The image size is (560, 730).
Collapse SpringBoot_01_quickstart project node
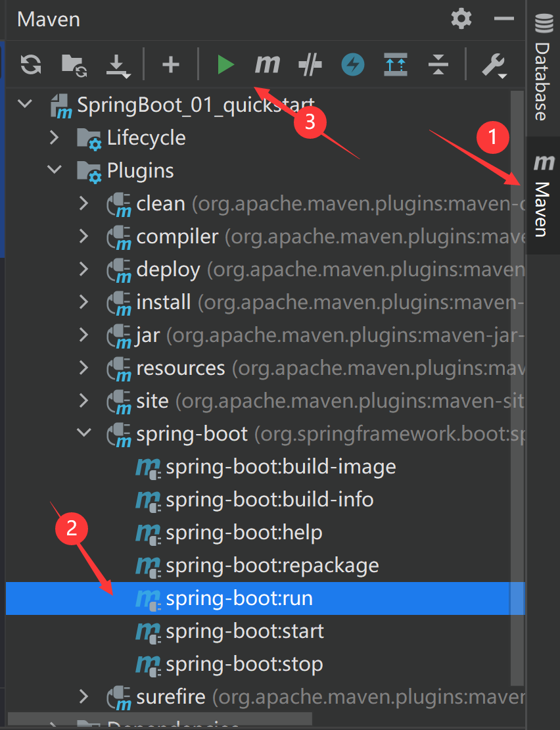(25, 103)
